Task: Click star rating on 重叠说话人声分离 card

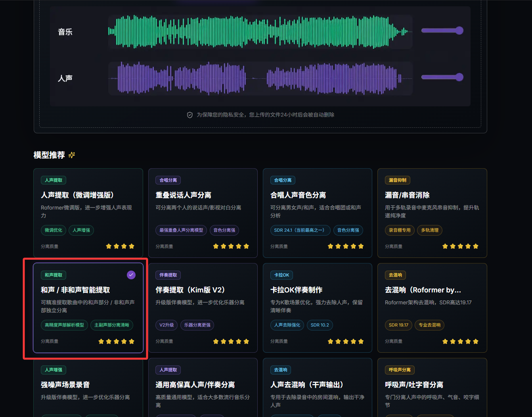Action: 231,246
